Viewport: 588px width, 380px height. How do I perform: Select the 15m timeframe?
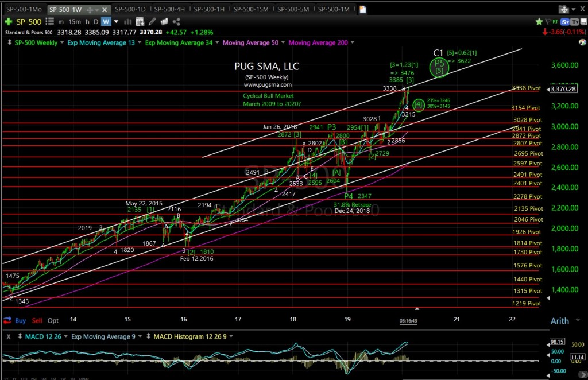coord(75,22)
